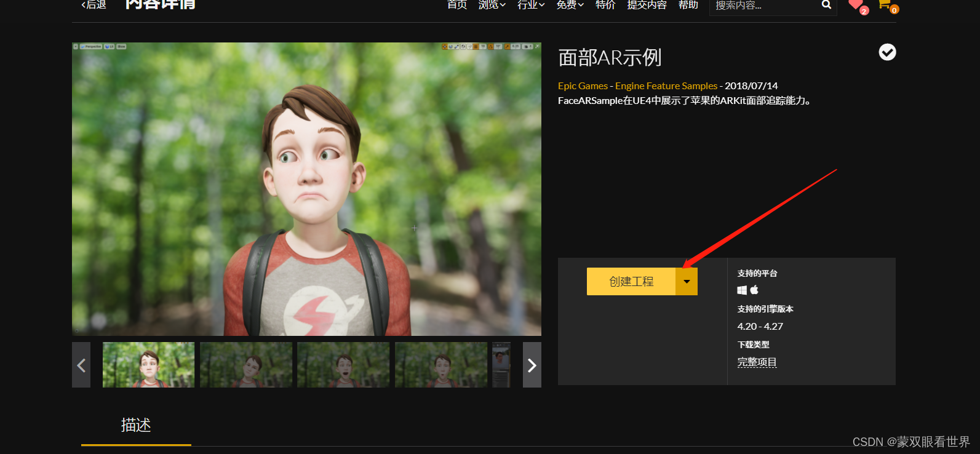This screenshot has height=454, width=980.
Task: Open the 首页 menu item
Action: [456, 4]
